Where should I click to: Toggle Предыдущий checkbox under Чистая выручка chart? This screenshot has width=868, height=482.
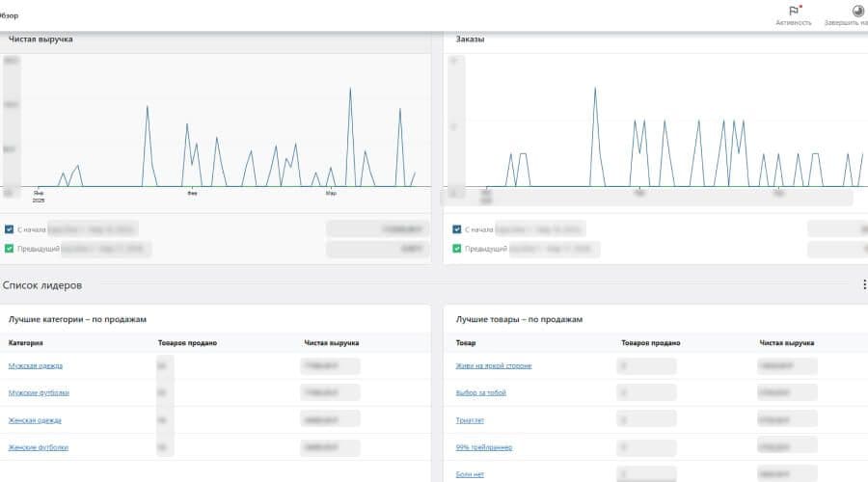point(10,249)
